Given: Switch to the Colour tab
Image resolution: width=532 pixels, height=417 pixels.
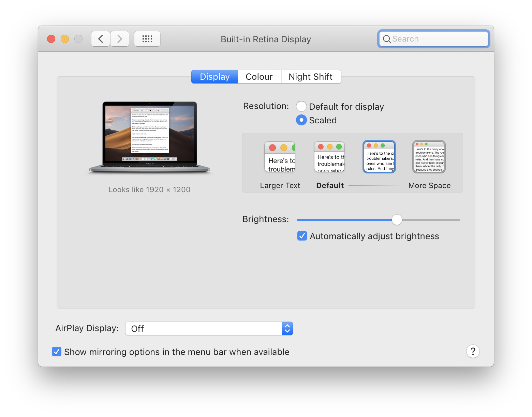Looking at the screenshot, I should point(259,77).
